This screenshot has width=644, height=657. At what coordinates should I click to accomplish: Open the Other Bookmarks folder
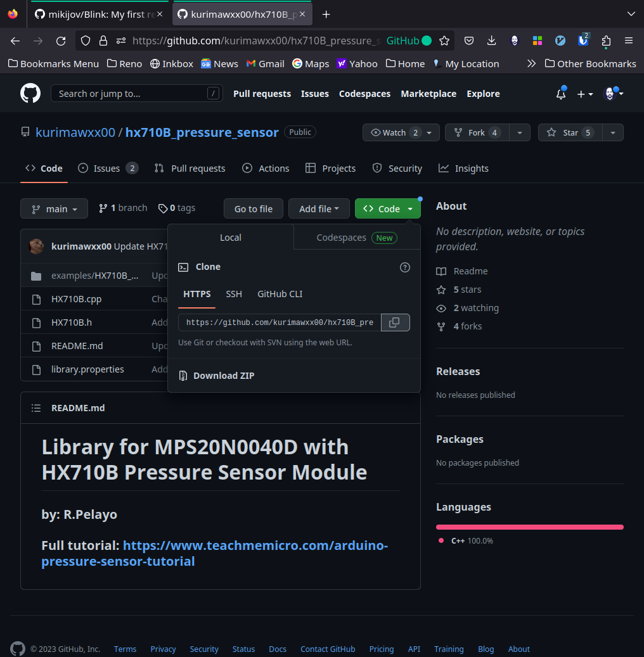(590, 64)
